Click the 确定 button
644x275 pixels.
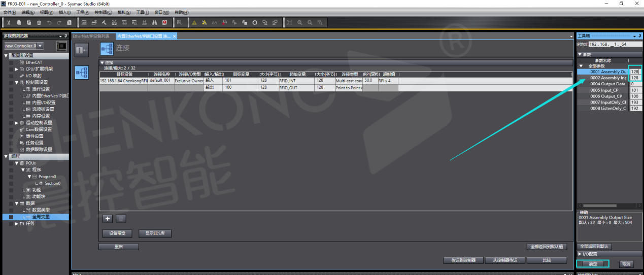coord(592,264)
